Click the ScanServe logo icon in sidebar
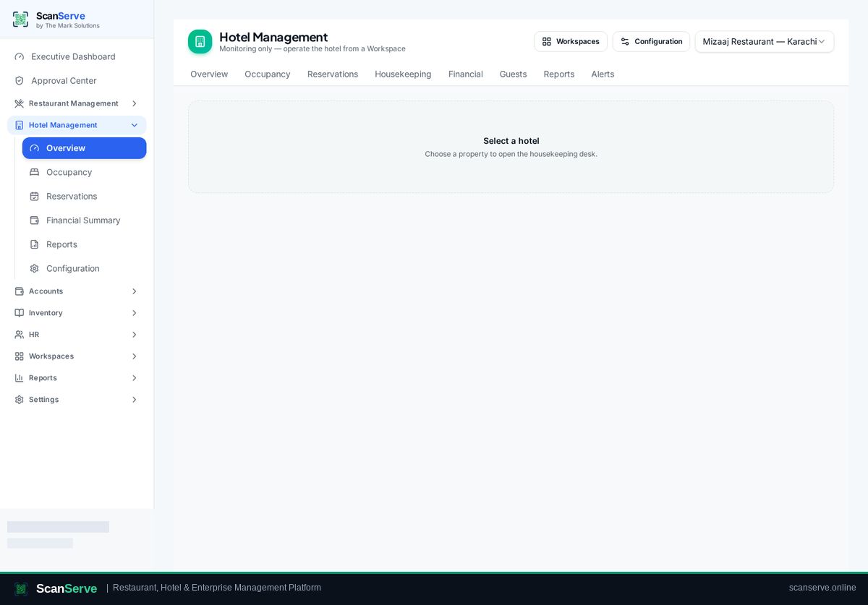The height and width of the screenshot is (605, 868). (x=20, y=20)
